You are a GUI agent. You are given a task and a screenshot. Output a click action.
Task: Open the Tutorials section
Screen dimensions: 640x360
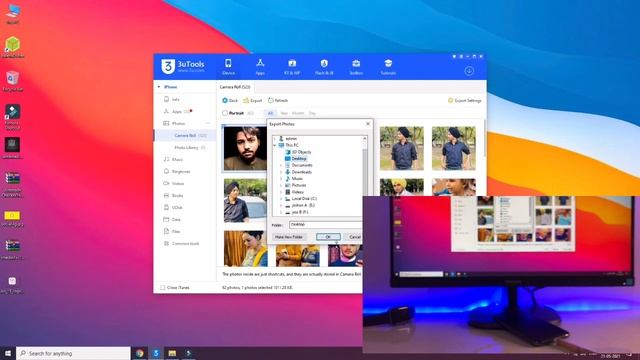click(x=388, y=67)
